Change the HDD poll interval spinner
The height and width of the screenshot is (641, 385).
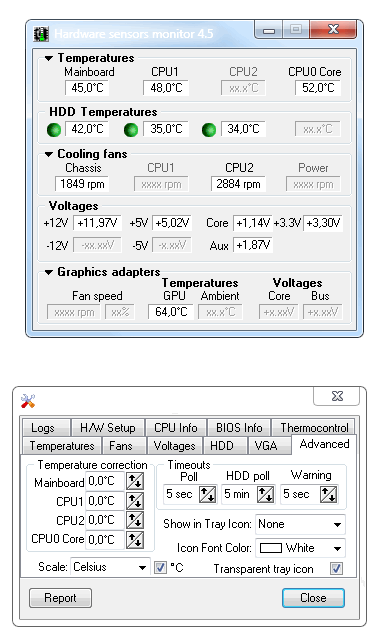coord(265,494)
